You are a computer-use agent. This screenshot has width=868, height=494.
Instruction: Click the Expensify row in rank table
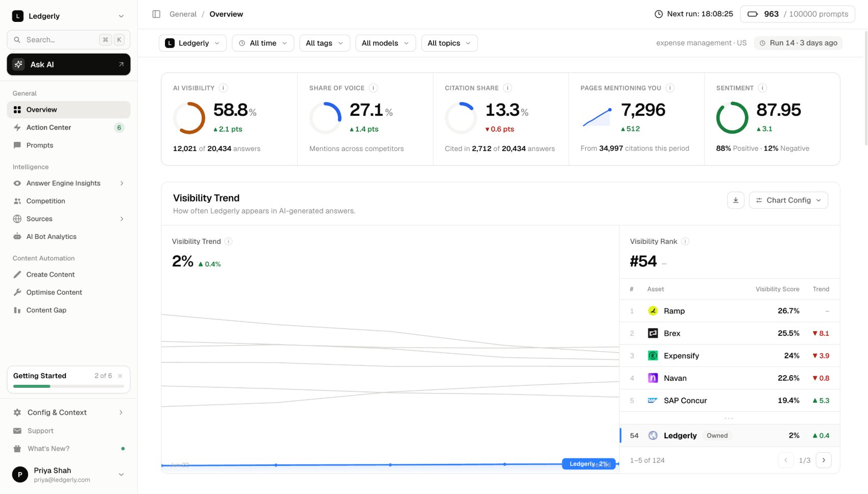coord(730,356)
